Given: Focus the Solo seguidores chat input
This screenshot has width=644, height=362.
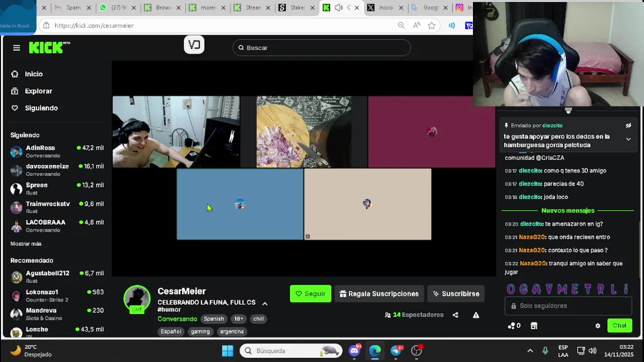Looking at the screenshot, I should 568,306.
